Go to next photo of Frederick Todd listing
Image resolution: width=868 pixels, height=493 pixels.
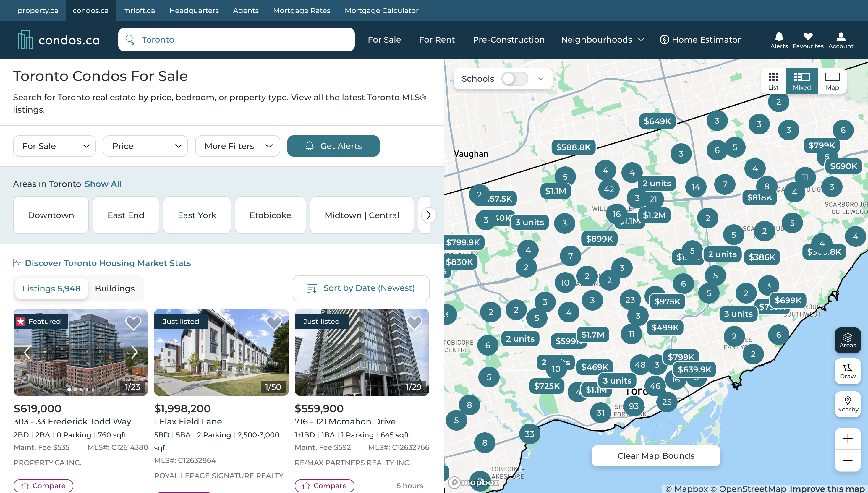(x=135, y=352)
